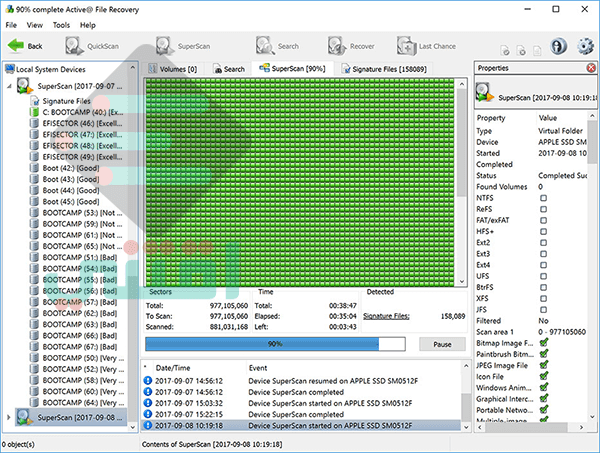Toggle the Ext2 checkbox
This screenshot has height=453, width=600.
coord(543,243)
